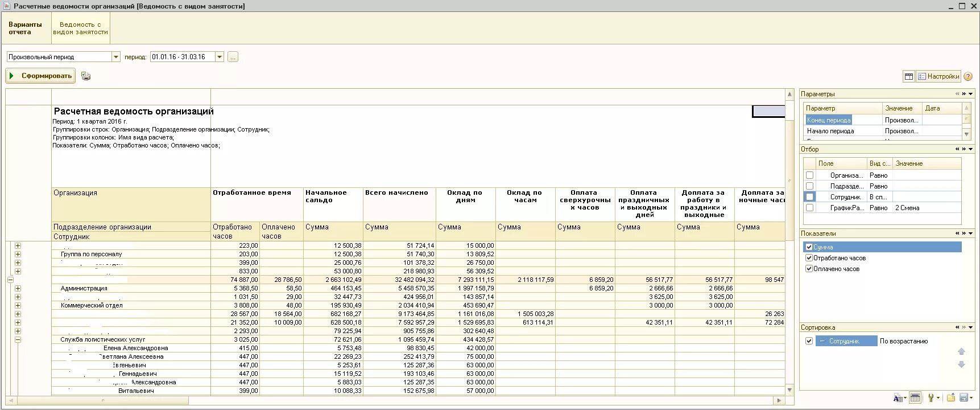
Task: Expand the Группа по персоналу row
Action: [x=18, y=254]
